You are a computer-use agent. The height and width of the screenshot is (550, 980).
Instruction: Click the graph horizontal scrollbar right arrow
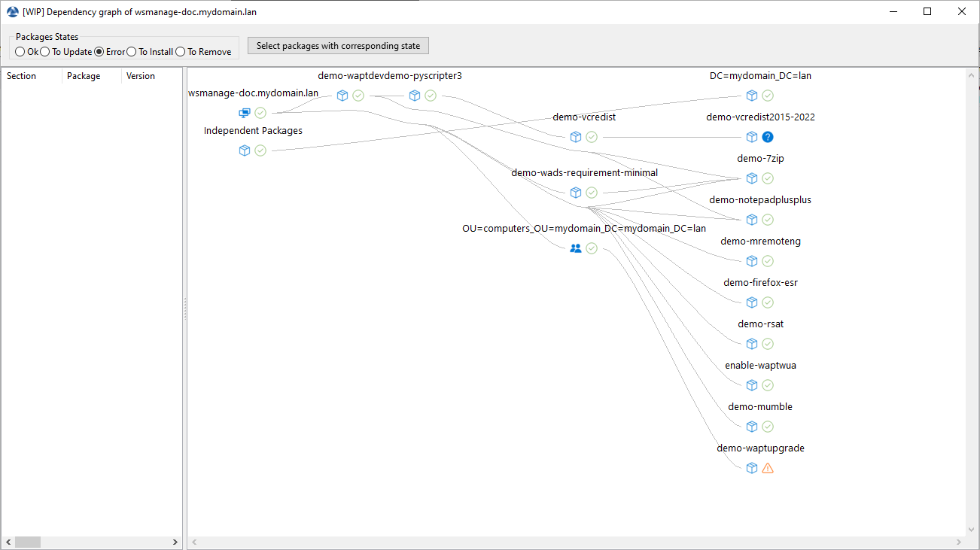click(959, 542)
